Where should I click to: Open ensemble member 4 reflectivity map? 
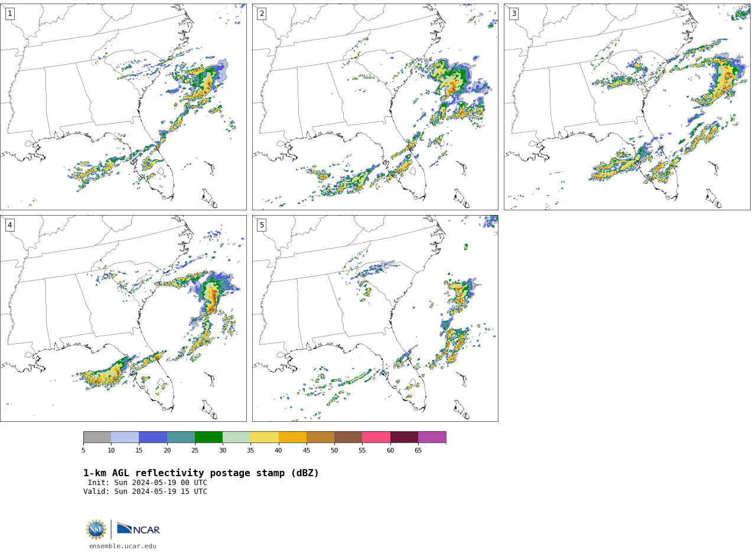coord(123,318)
